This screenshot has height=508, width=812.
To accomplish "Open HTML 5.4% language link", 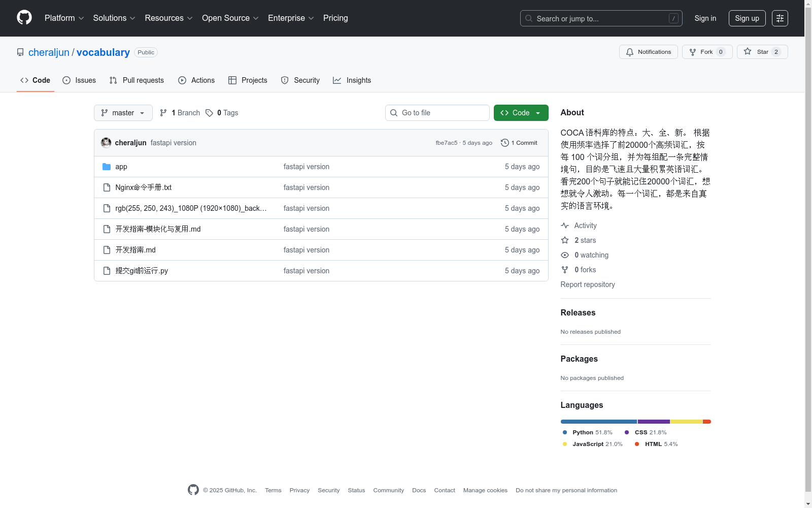I will (656, 444).
